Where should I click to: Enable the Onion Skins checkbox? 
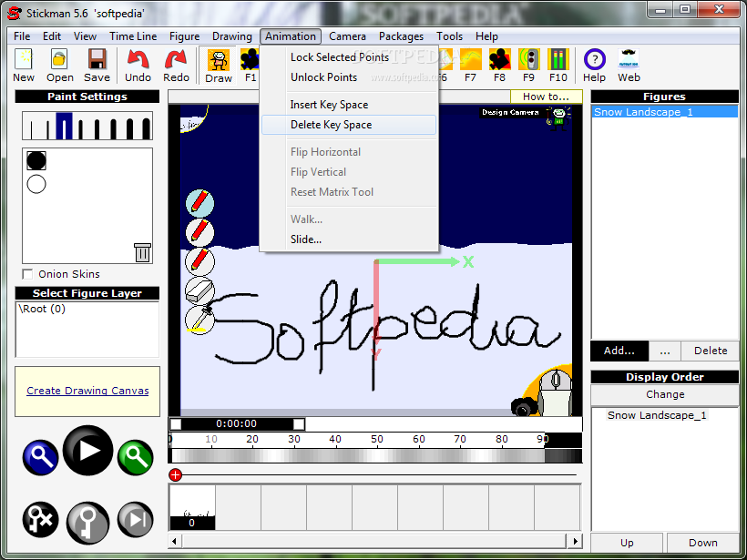click(27, 274)
